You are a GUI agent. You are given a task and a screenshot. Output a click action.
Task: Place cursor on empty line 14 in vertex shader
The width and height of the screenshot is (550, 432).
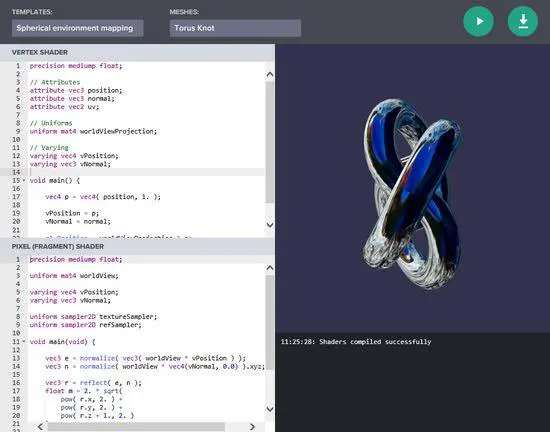(147, 172)
